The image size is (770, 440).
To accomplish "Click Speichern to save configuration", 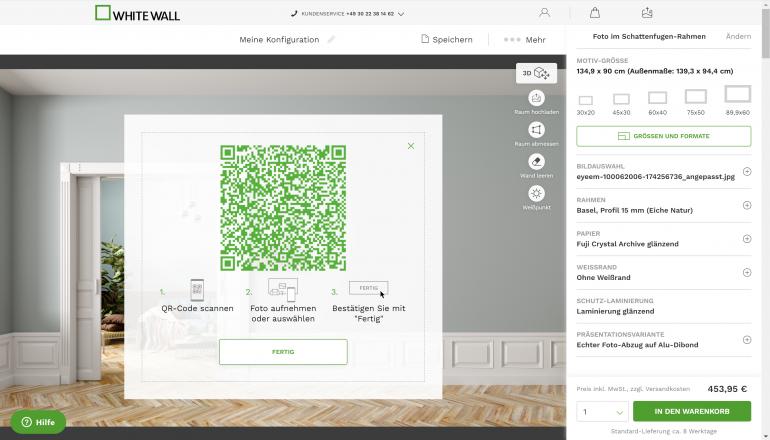I will point(447,39).
